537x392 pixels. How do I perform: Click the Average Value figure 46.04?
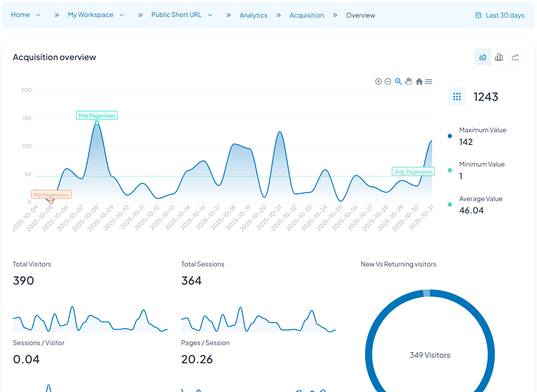[471, 210]
